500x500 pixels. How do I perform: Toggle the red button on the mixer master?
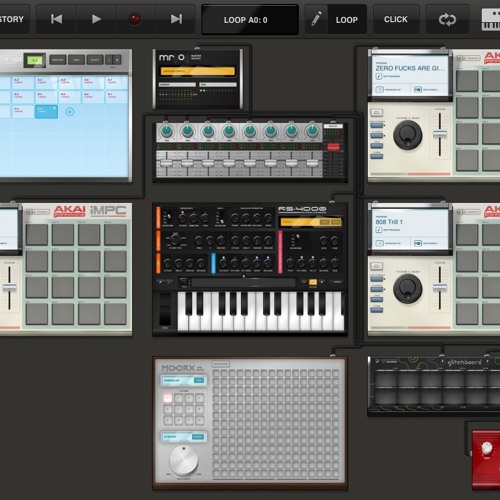[x=333, y=147]
